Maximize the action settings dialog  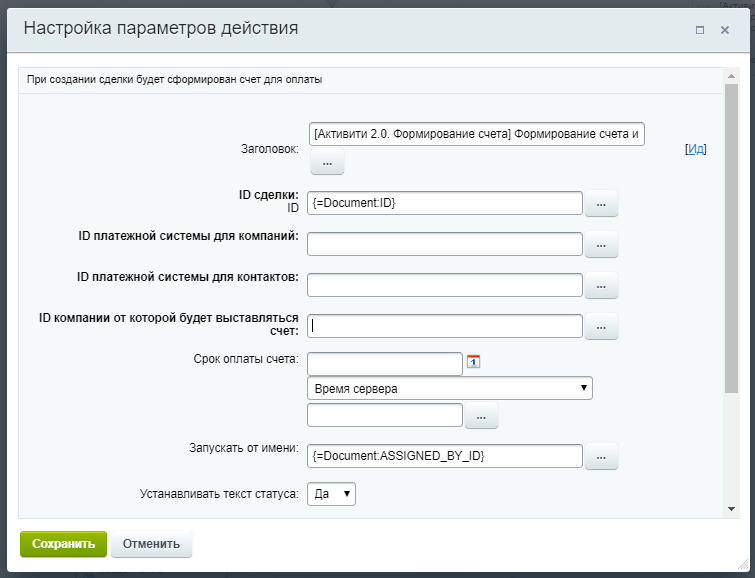point(700,30)
